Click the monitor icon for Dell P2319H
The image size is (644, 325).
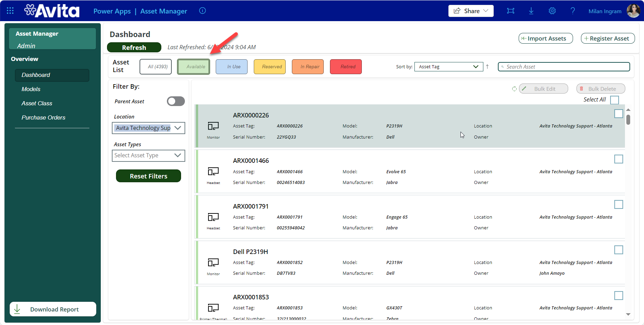213,263
